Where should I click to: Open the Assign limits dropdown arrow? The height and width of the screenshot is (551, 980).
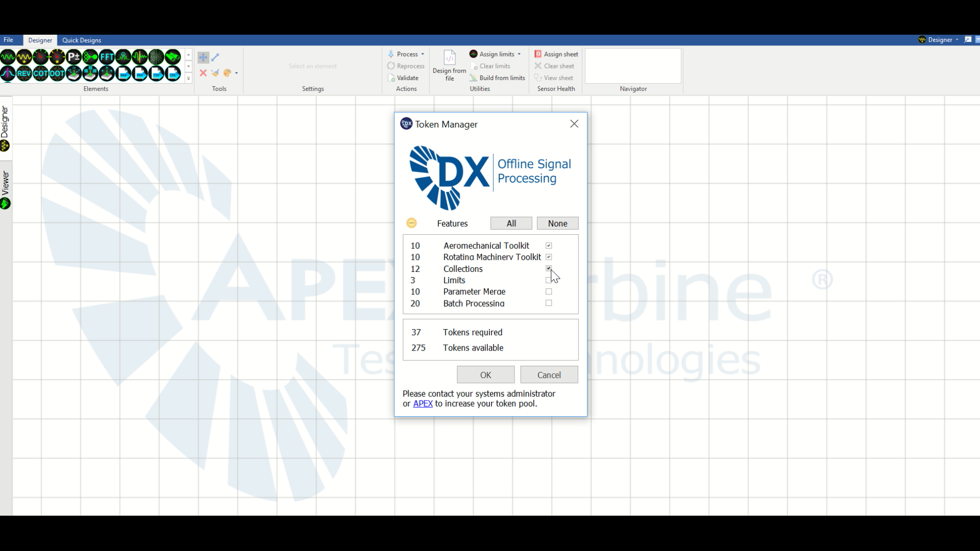[x=519, y=54]
